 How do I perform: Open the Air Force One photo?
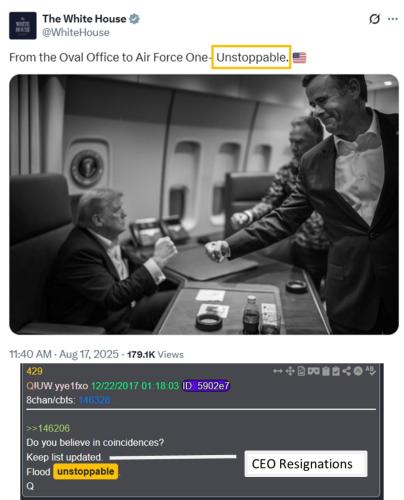pyautogui.click(x=204, y=204)
